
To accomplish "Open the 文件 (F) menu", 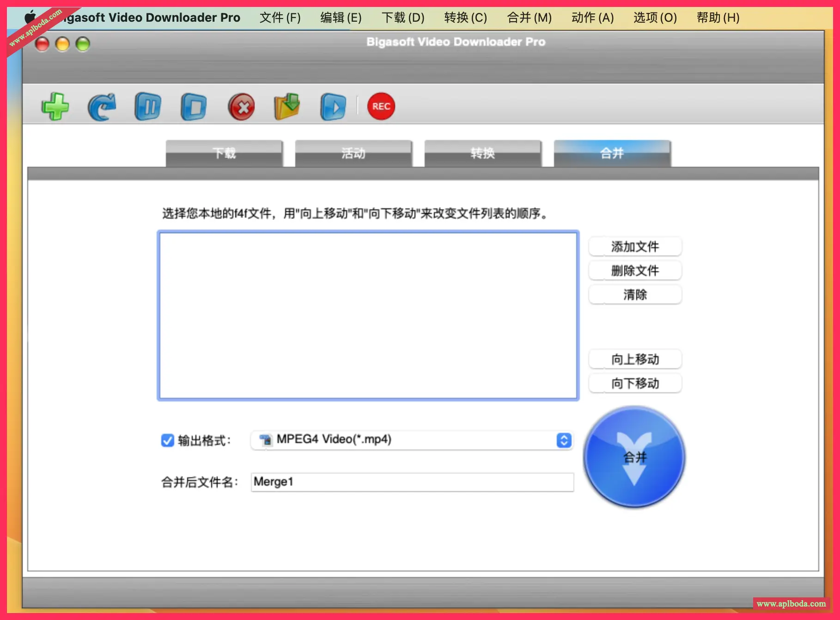I will (x=280, y=18).
